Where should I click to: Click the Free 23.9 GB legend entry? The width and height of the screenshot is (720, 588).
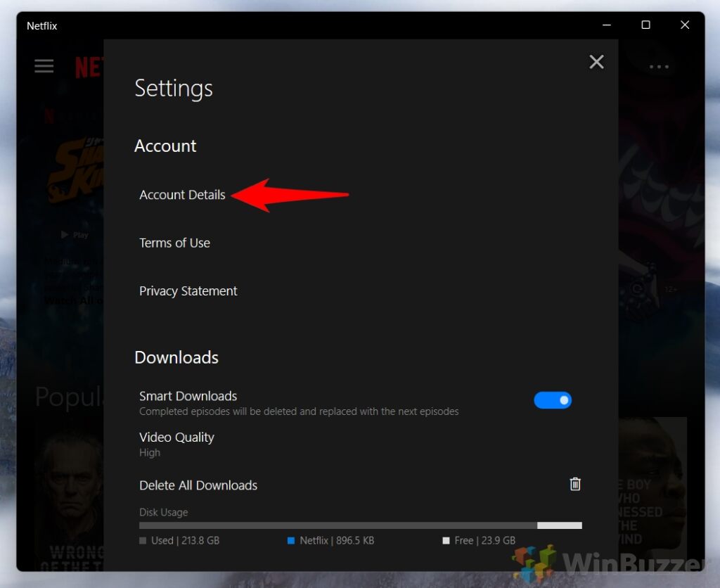click(481, 540)
